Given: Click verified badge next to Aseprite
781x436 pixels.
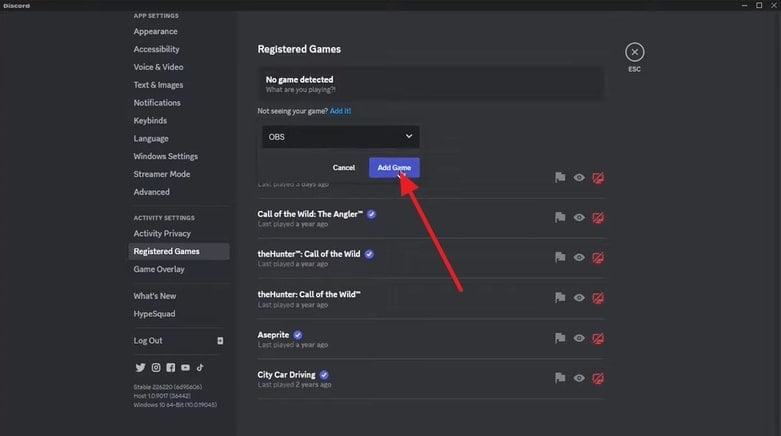Looking at the screenshot, I should (297, 335).
